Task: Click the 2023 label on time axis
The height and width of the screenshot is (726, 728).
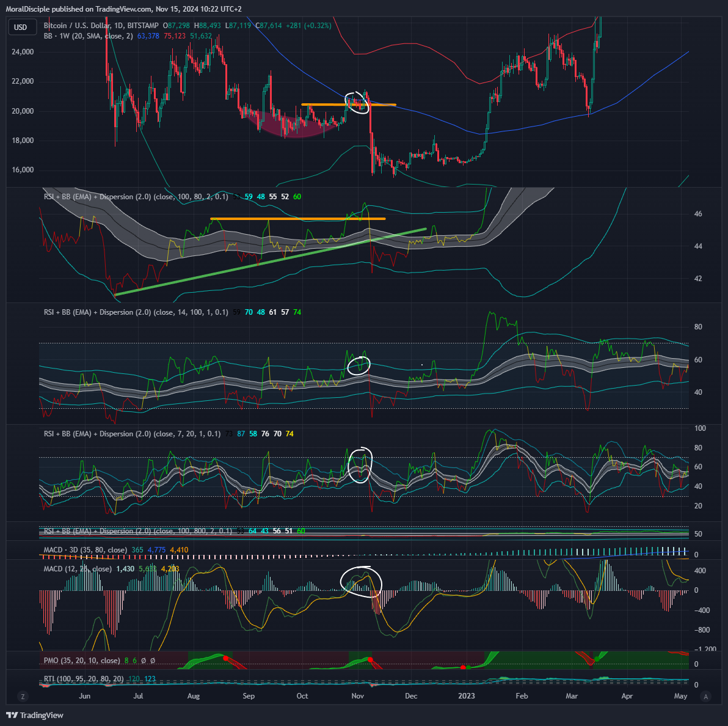Action: click(467, 696)
